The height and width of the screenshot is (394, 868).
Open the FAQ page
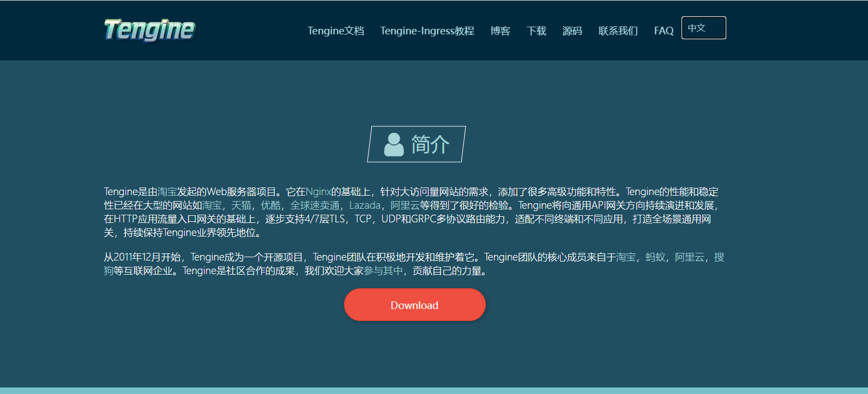point(664,31)
